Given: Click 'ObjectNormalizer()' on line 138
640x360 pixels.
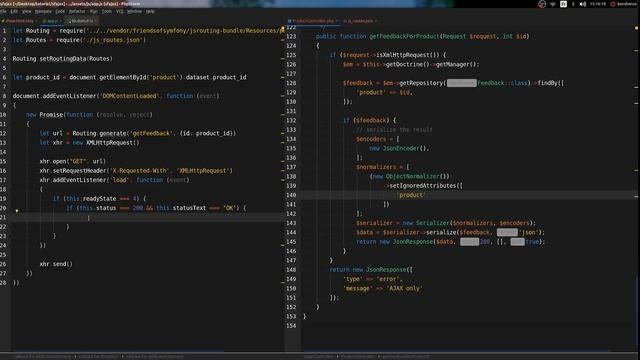Looking at the screenshot, I should tap(418, 176).
